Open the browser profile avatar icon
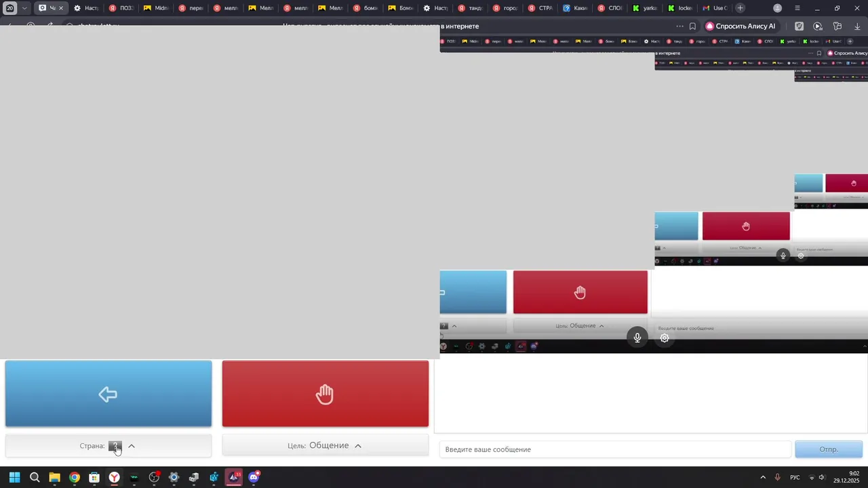868x488 pixels. point(777,8)
